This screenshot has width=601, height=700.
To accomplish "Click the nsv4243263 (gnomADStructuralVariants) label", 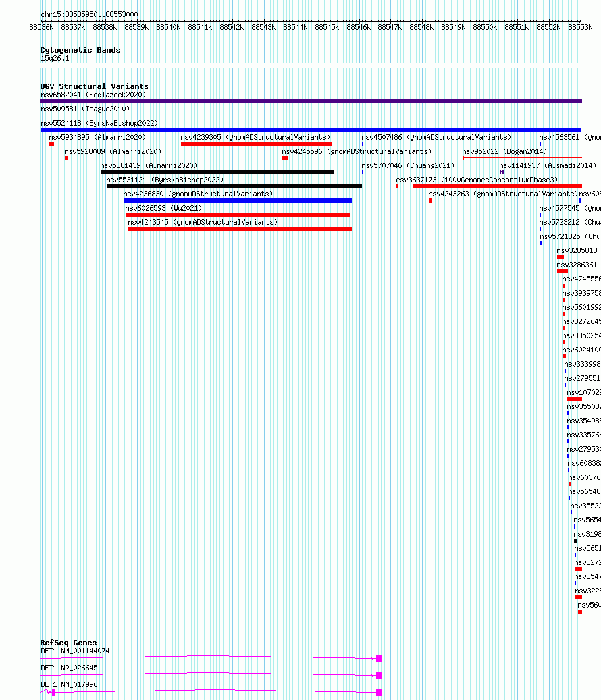I will [x=503, y=194].
